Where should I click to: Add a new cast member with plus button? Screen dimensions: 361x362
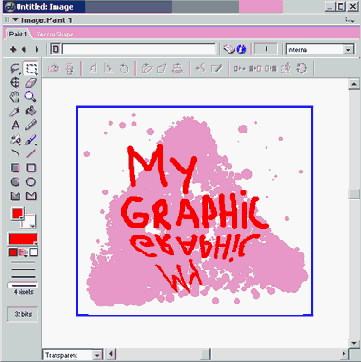coord(13,50)
